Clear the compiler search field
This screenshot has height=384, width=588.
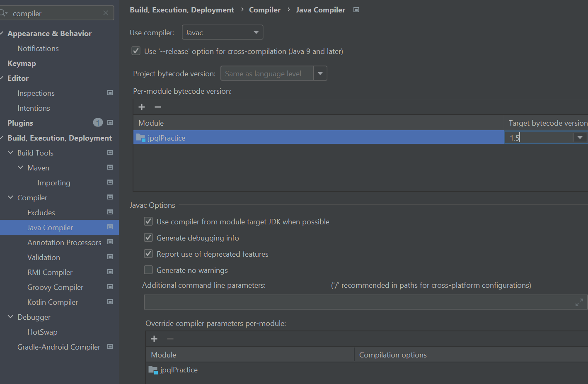coord(106,13)
